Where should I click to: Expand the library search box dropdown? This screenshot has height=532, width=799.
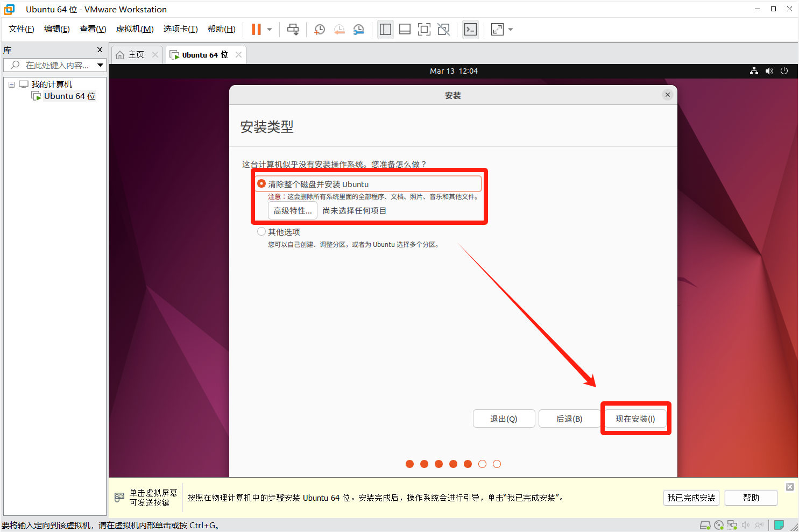pos(100,65)
